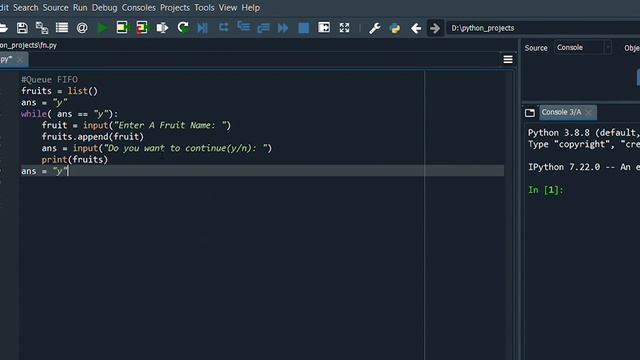Screen dimensions: 640x360
Task: Open the Run menu
Action: [80, 7]
